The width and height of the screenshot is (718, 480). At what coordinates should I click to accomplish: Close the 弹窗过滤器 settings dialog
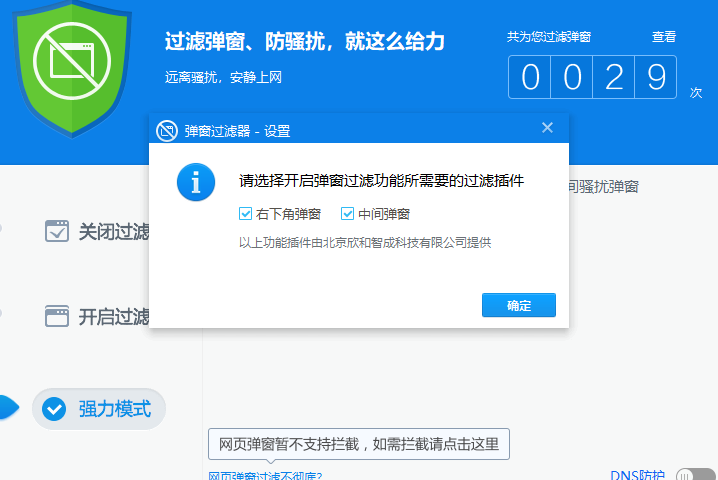coord(547,128)
